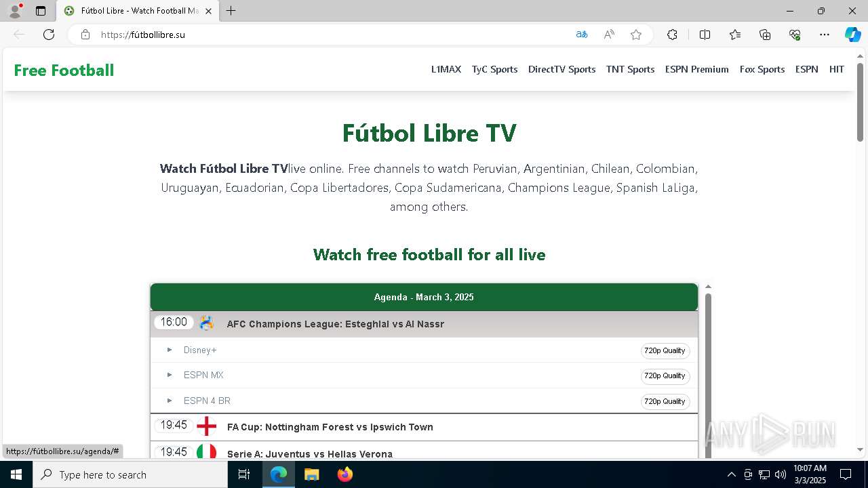Click the 16:00 time badge
Viewport: 868px width, 488px height.
[x=174, y=322]
